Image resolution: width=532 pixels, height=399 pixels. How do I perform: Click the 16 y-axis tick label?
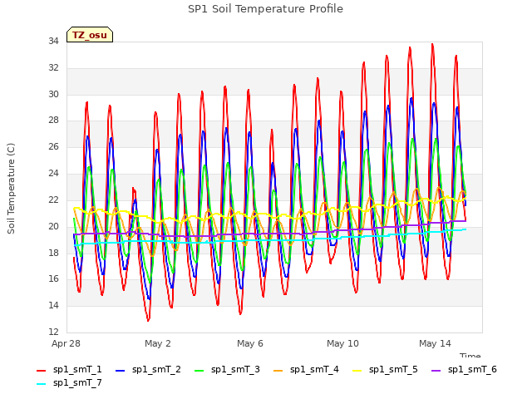(53, 279)
